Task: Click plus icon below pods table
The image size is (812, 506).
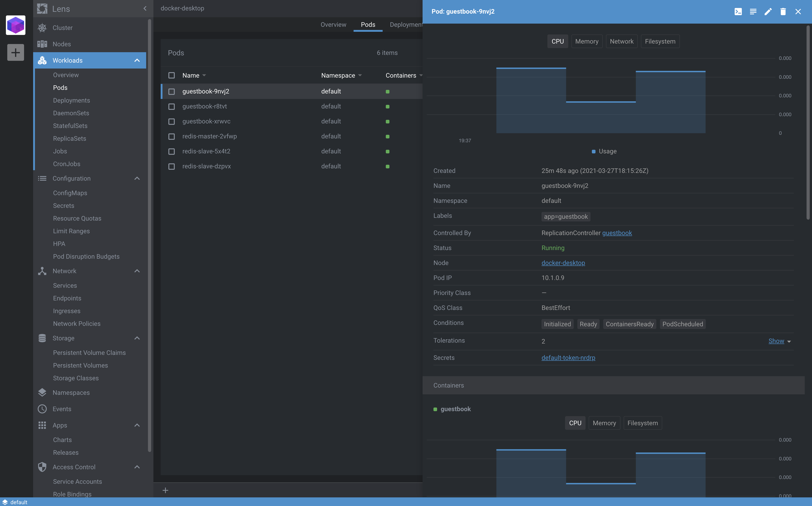Action: click(165, 491)
